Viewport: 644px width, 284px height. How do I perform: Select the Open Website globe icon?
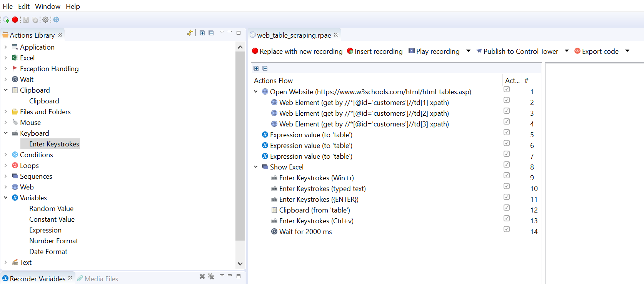click(265, 91)
